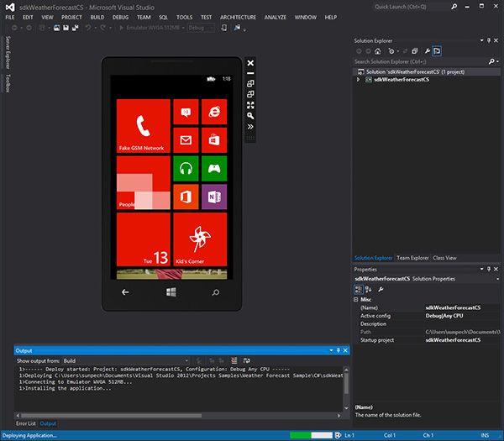Click the Output horizontal scrollbar thumb
504x441 pixels.
(x=111, y=416)
